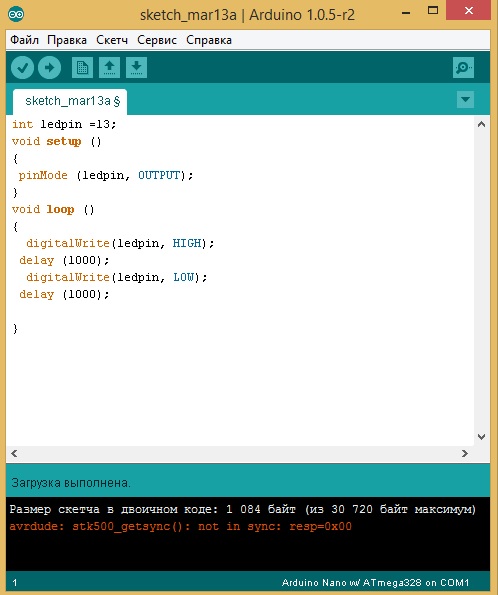Click the last 'delay (1000);' line after LOW

pos(64,294)
